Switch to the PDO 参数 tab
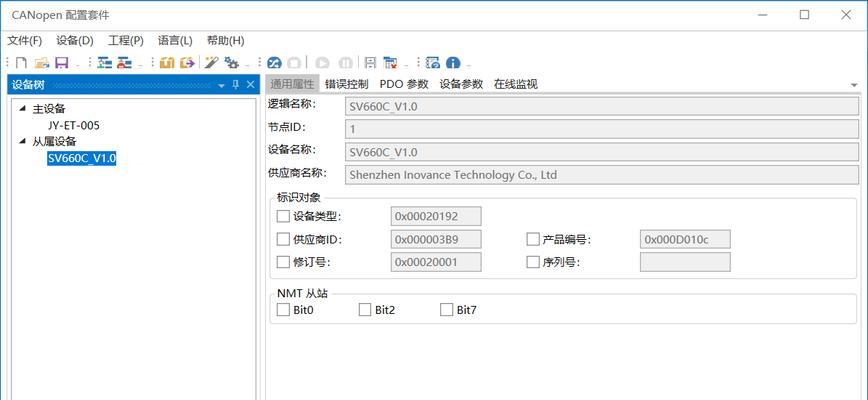868x400 pixels. 404,84
